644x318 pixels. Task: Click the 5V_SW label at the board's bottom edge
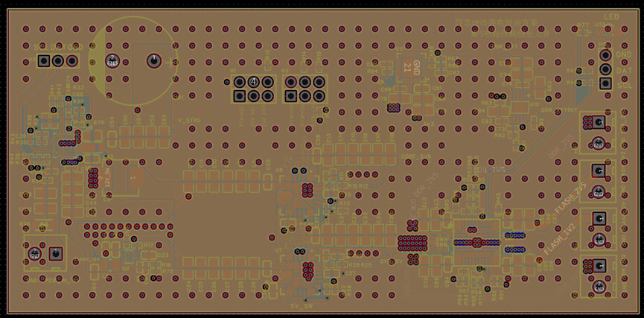300,306
